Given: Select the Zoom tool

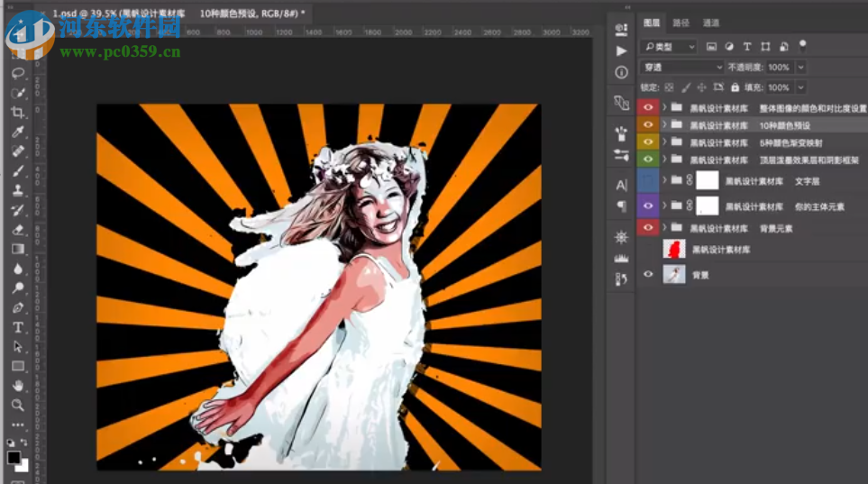Looking at the screenshot, I should pos(18,405).
